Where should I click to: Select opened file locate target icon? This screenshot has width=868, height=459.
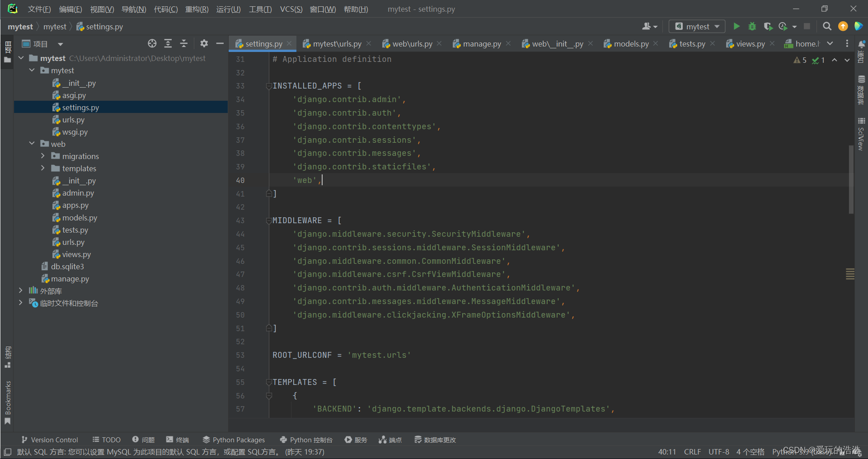click(152, 43)
